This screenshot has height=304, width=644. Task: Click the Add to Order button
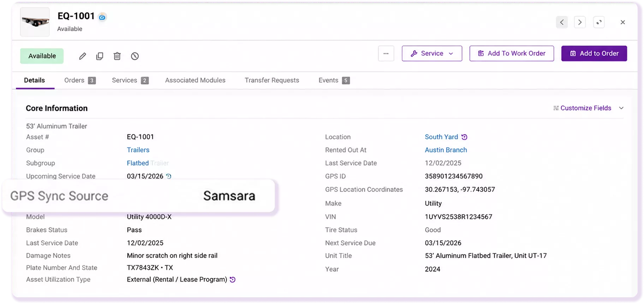coord(594,54)
